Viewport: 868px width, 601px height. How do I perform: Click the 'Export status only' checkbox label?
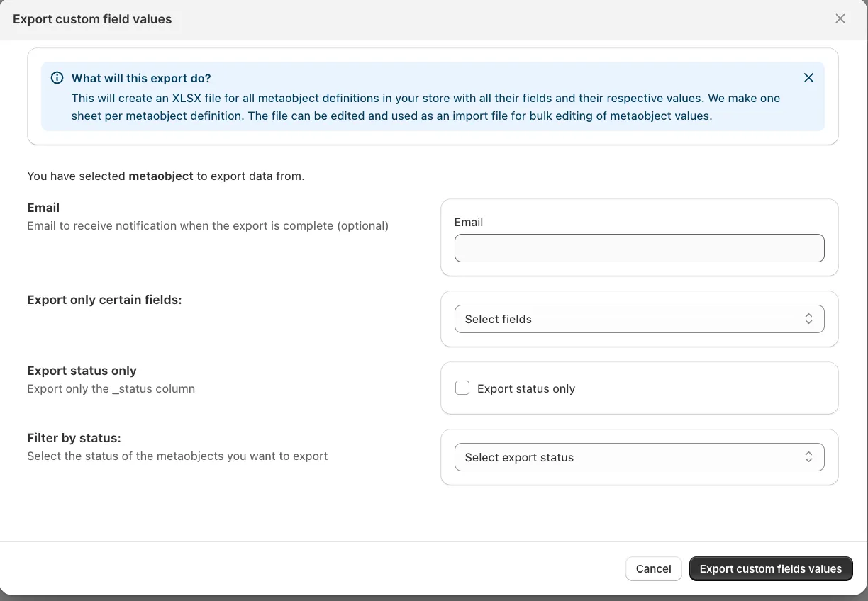(526, 388)
